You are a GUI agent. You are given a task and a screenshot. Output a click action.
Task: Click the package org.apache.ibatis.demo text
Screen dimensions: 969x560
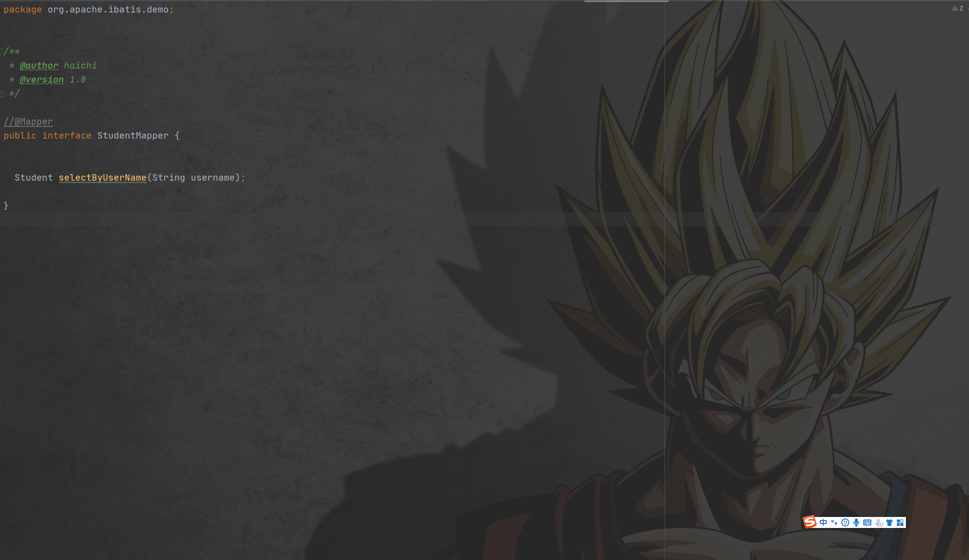tap(89, 10)
